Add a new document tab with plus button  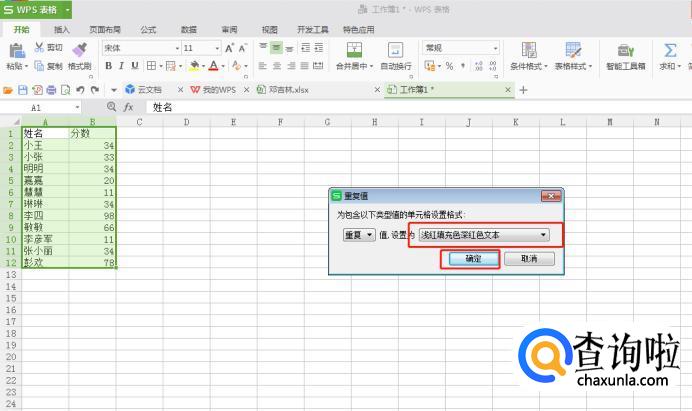coord(523,90)
